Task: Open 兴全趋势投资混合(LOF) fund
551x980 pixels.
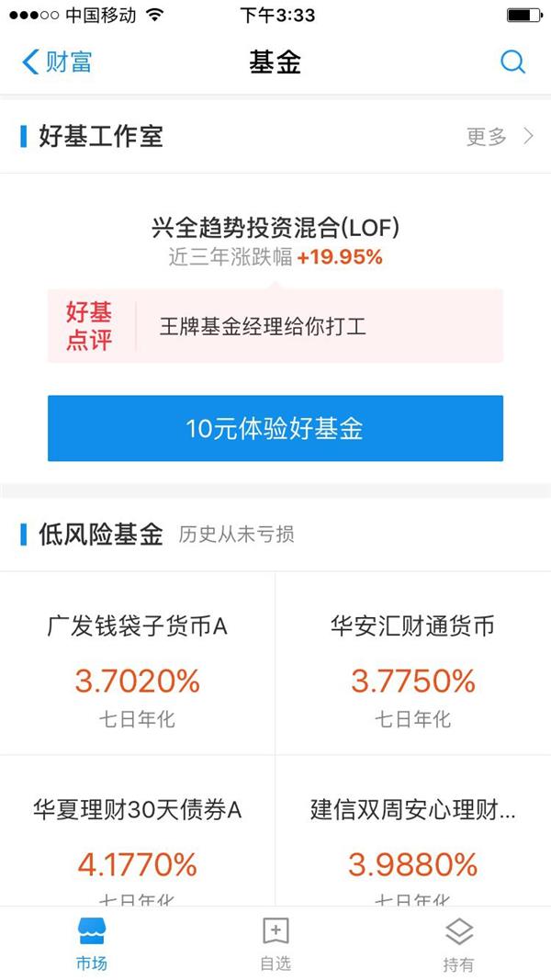Action: pos(275,228)
